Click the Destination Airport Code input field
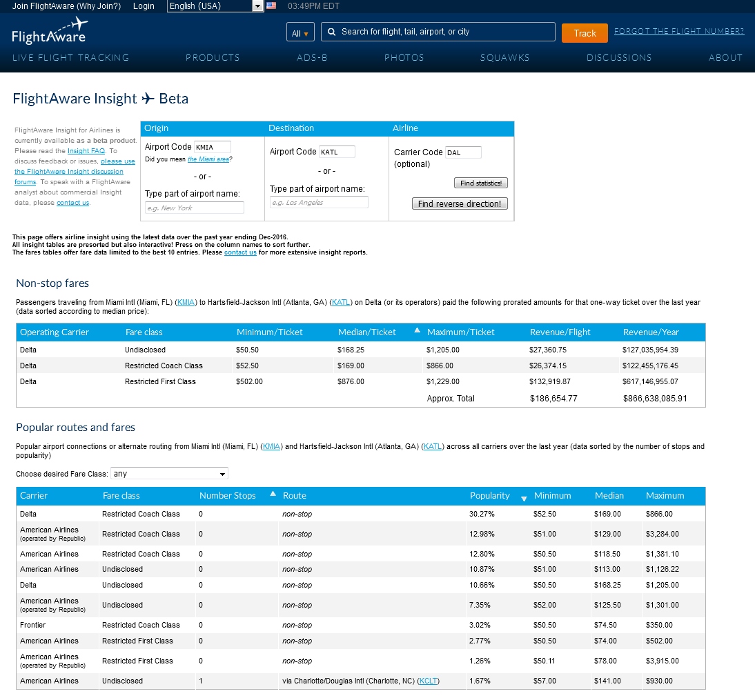 click(x=337, y=151)
